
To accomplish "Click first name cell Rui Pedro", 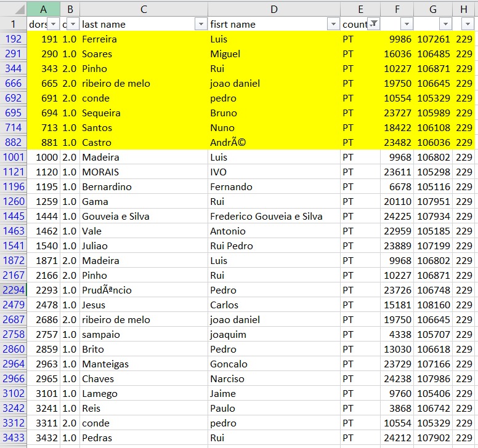I will [x=274, y=246].
